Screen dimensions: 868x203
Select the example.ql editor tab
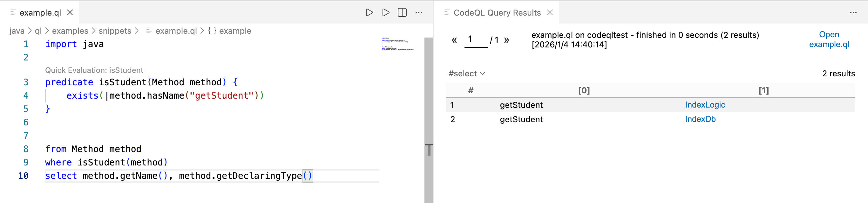point(40,12)
